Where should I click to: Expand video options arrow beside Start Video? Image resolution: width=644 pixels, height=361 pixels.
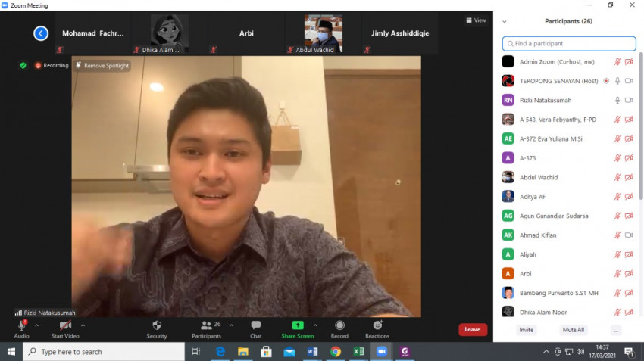tap(83, 325)
